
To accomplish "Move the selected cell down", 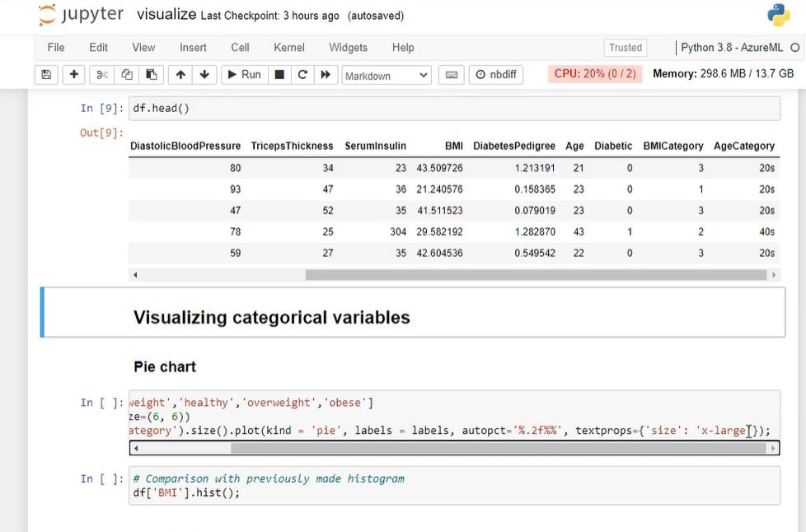I will [x=204, y=75].
